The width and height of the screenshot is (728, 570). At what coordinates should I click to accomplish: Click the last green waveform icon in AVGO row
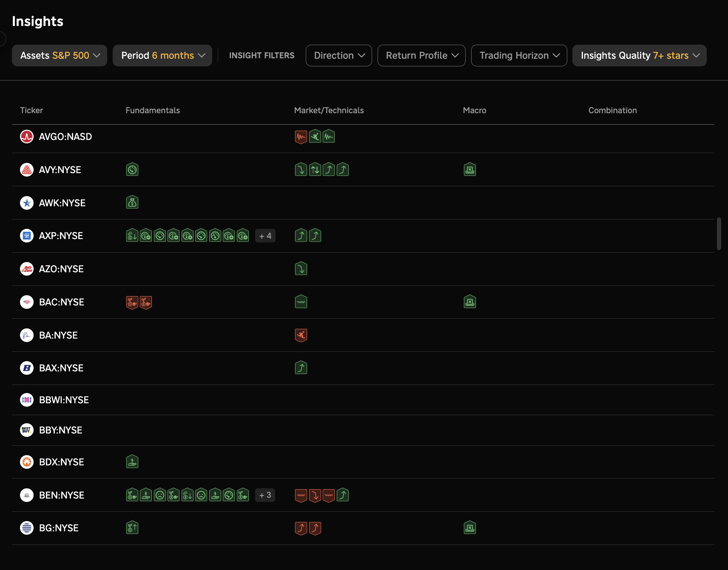click(x=329, y=137)
